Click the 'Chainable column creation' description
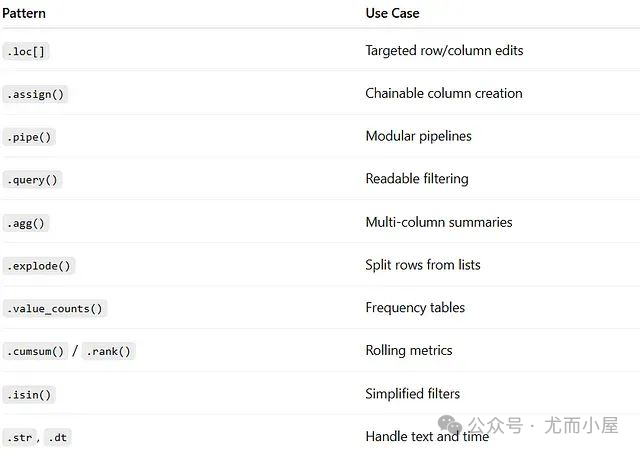Screen dimensions: 640x452 (x=444, y=94)
